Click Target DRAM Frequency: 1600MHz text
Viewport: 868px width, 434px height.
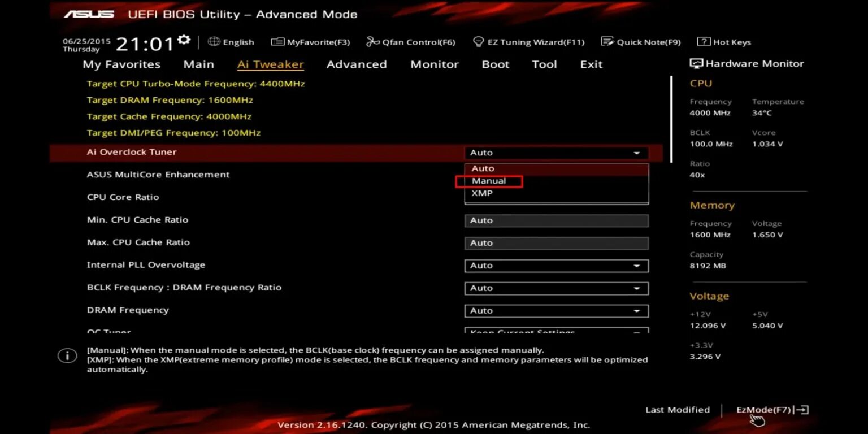(170, 100)
